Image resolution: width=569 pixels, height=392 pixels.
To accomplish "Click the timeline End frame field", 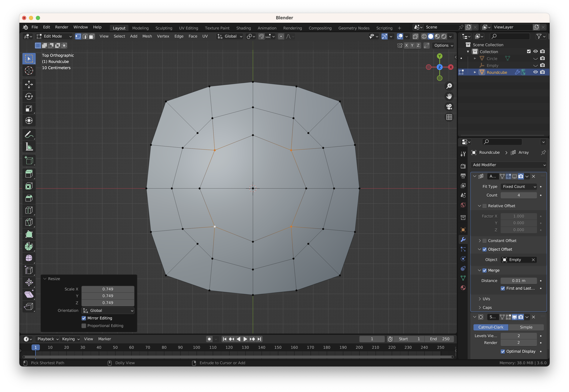I will pos(440,339).
